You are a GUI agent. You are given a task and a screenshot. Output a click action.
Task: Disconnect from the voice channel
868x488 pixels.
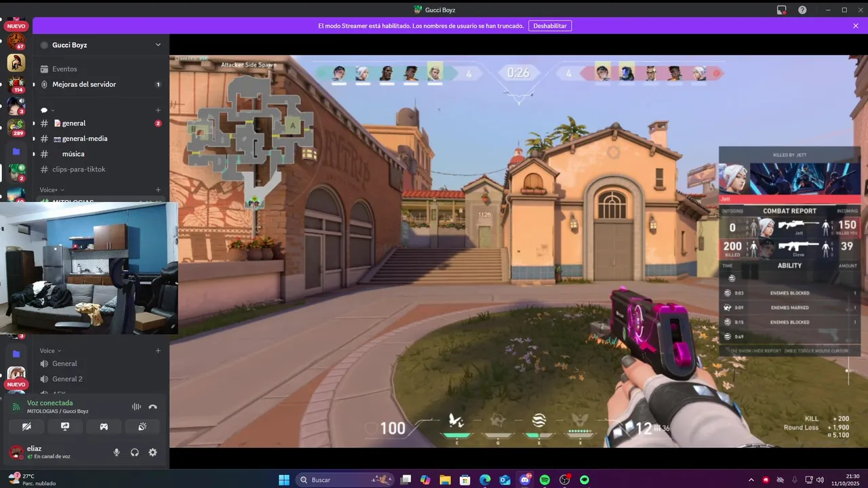[153, 407]
